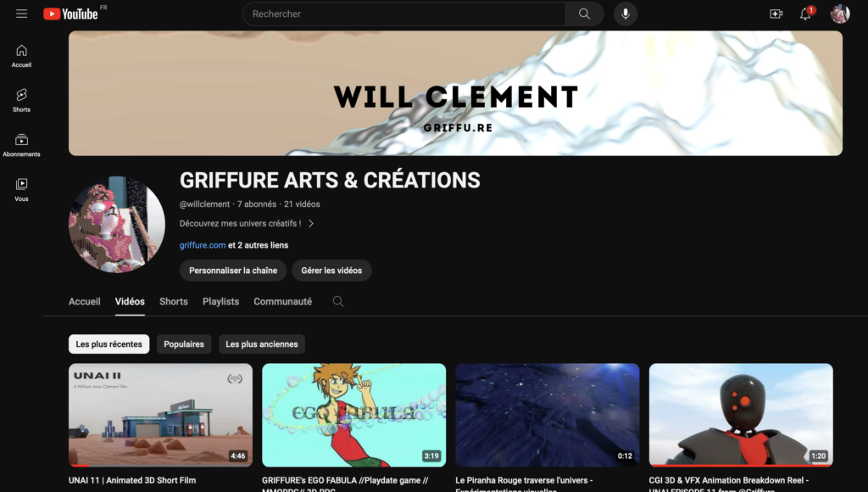
Task: Click the search magnifier button
Action: (x=584, y=14)
